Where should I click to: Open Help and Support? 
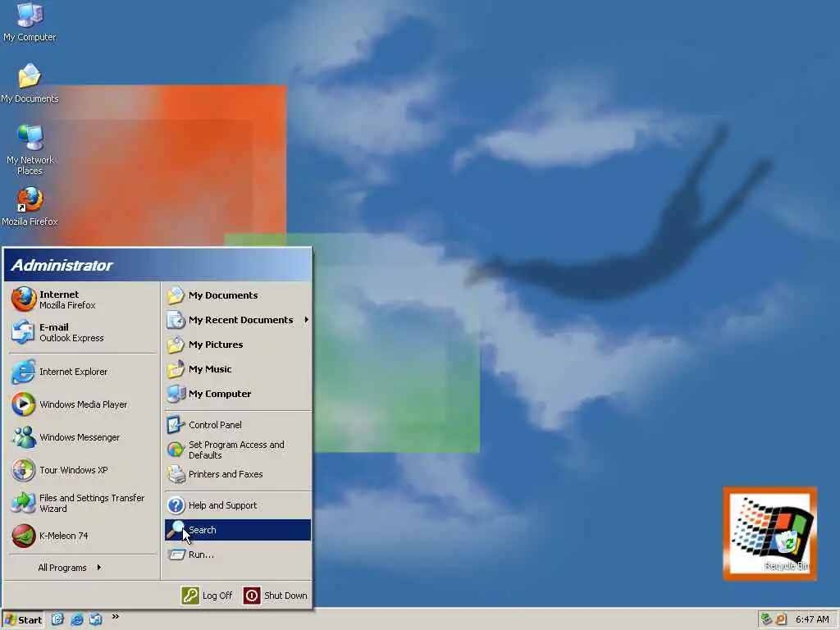pyautogui.click(x=238, y=505)
